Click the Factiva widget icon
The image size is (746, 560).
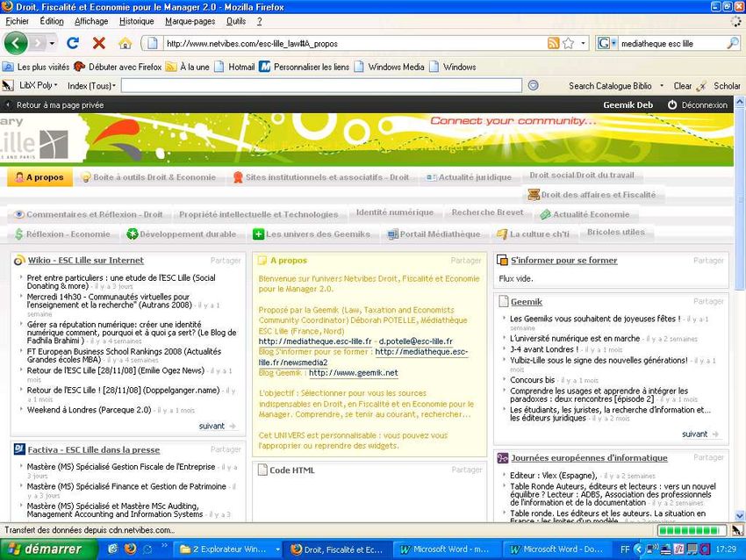point(19,449)
